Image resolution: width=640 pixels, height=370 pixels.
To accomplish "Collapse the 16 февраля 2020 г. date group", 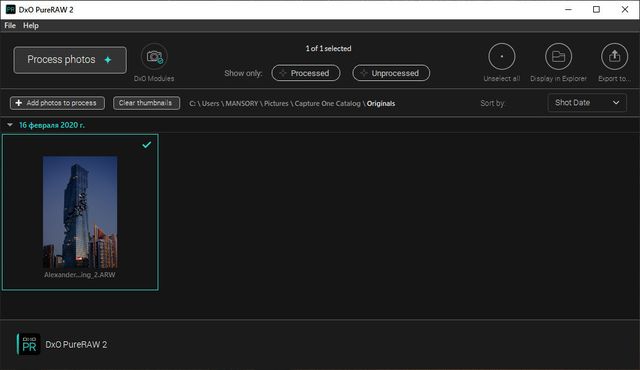I will (10, 125).
